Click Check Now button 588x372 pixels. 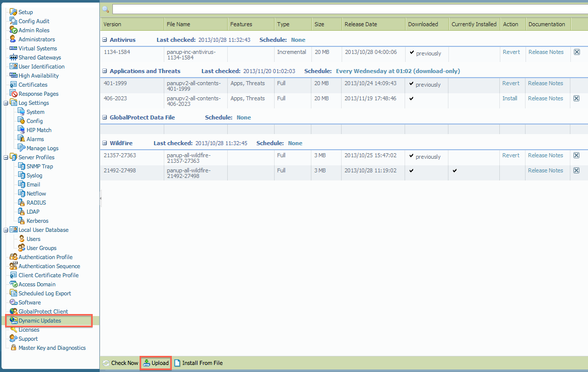click(120, 363)
